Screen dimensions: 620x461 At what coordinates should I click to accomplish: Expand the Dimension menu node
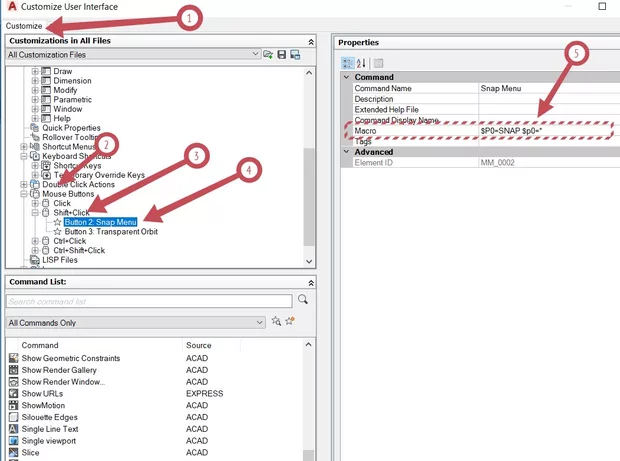point(35,81)
